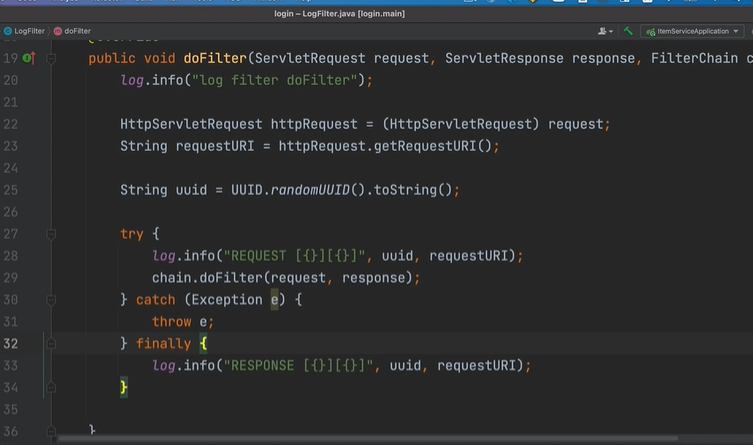Click the requestURI variable declaration on line 23
753x445 pixels.
tap(215, 146)
